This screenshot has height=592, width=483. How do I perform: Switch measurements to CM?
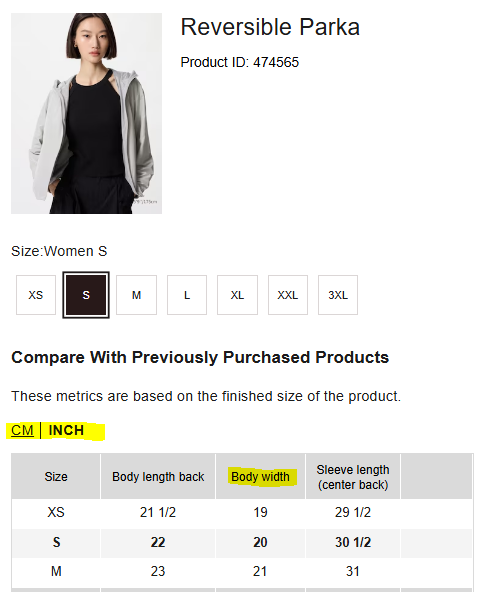tap(22, 430)
